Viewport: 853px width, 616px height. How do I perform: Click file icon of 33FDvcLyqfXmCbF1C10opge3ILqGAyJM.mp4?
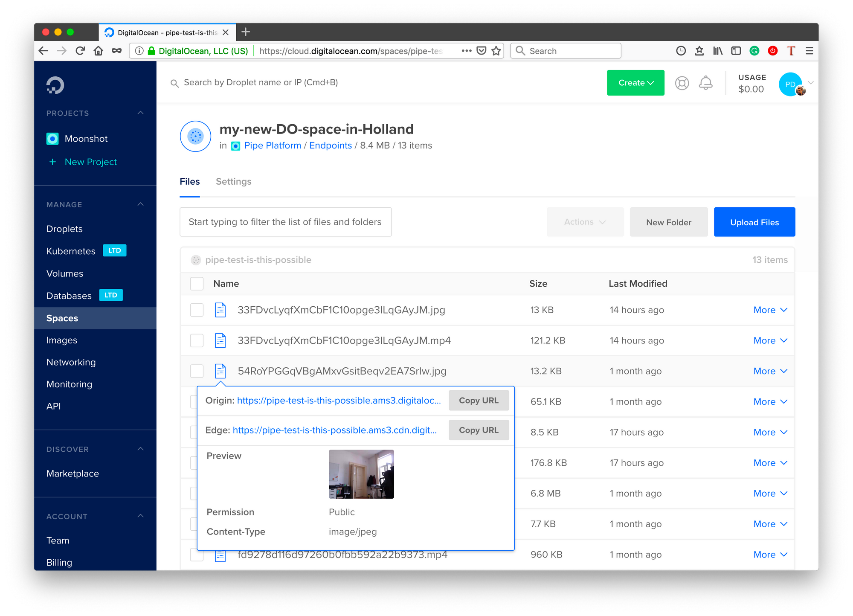pos(220,340)
